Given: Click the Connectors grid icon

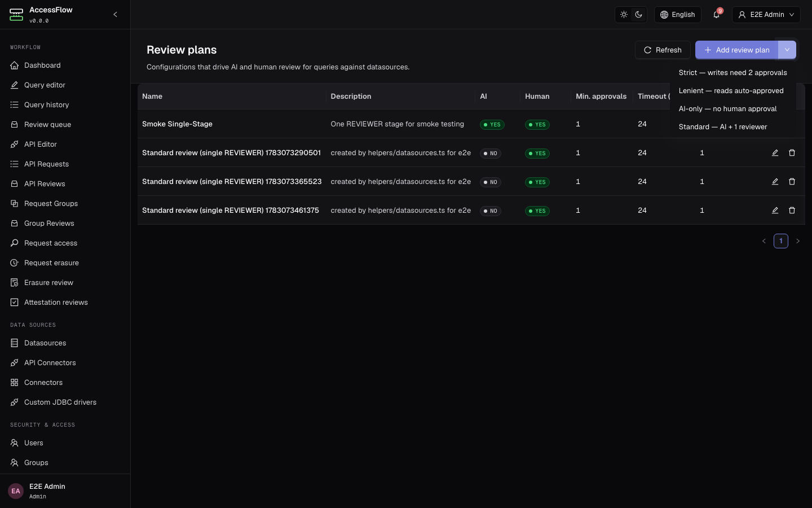Looking at the screenshot, I should 15,383.
